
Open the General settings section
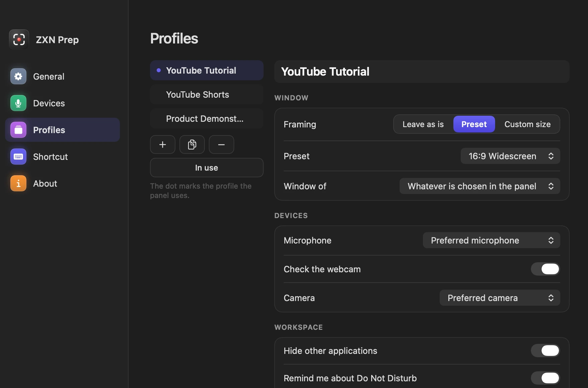pyautogui.click(x=62, y=76)
